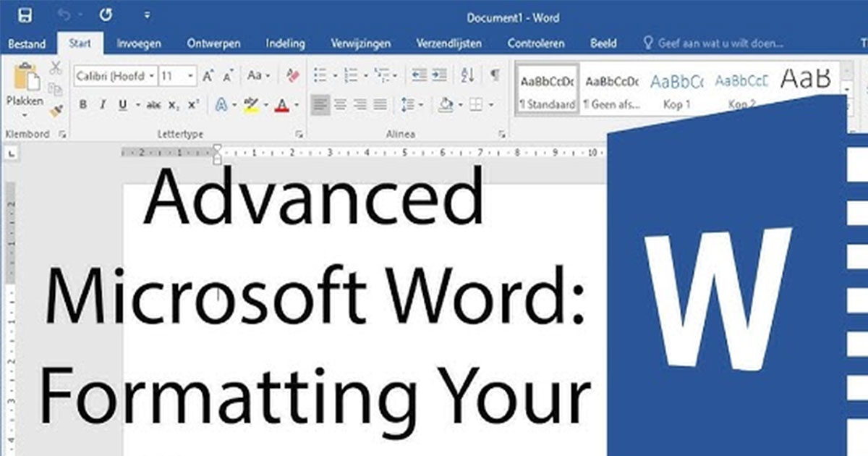Paste using the Plakken clipboard icon

25,77
